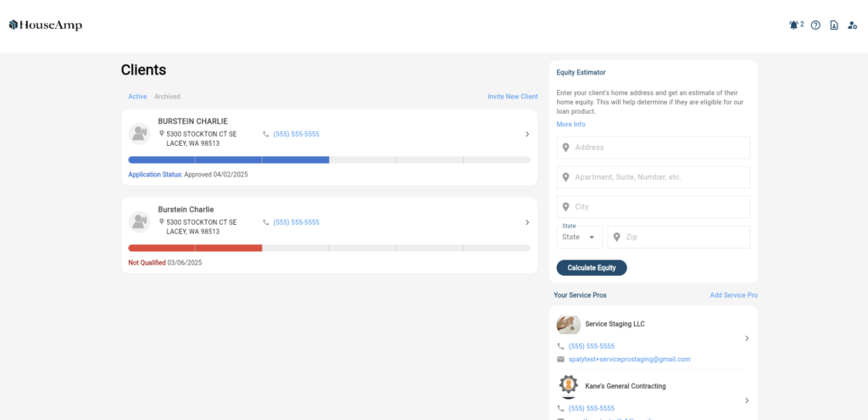Click the help question mark icon
The width and height of the screenshot is (868, 420).
[815, 25]
